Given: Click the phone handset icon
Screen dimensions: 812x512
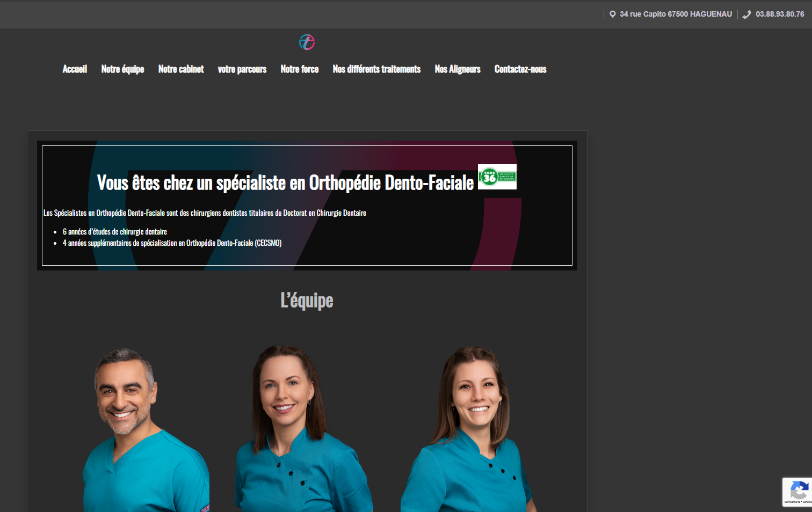Looking at the screenshot, I should (x=746, y=14).
